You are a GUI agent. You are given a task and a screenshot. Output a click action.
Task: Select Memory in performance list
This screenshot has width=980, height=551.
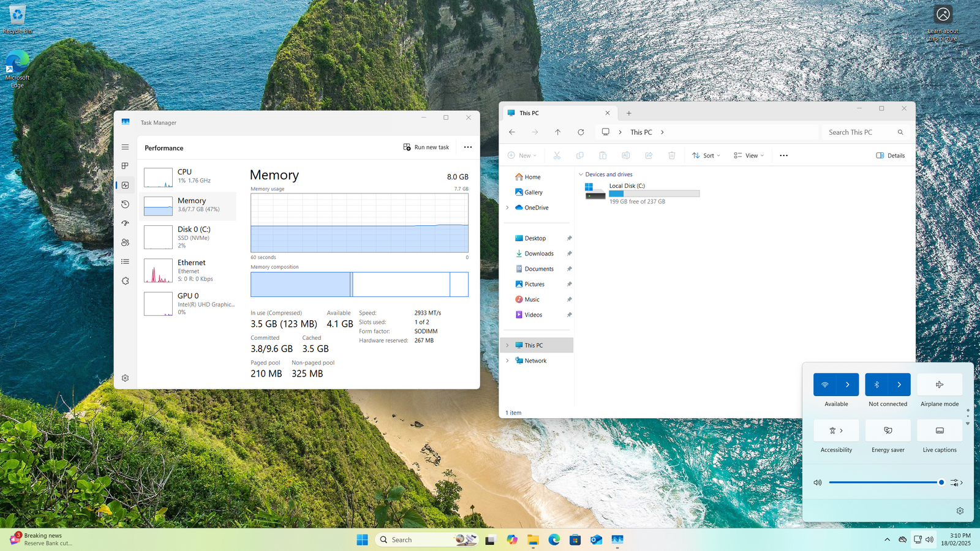pos(187,206)
